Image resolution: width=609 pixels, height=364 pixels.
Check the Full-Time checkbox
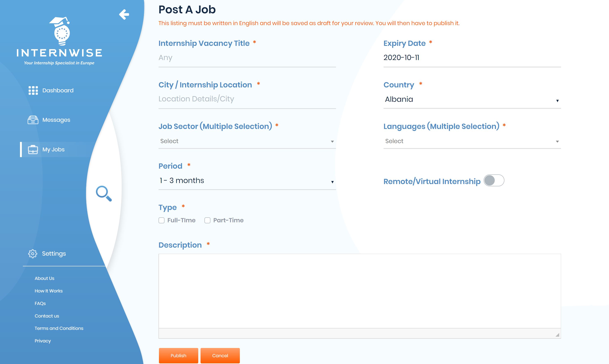click(x=161, y=220)
